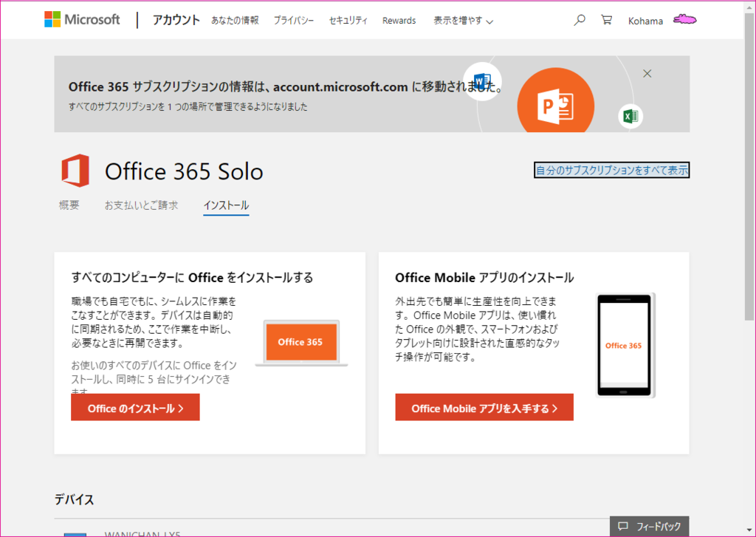This screenshot has height=537, width=756.
Task: Open the Rewards menu item
Action: 399,21
